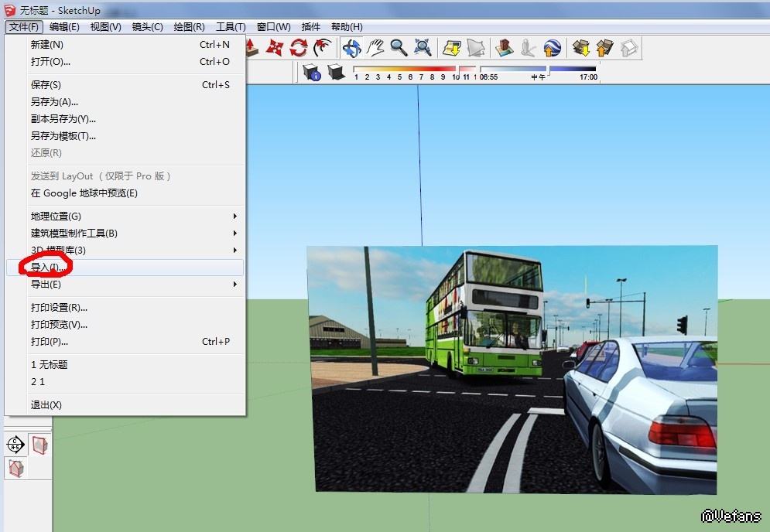Select the Rotate tool in toolbar
Image resolution: width=770 pixels, height=532 pixels.
(x=298, y=48)
